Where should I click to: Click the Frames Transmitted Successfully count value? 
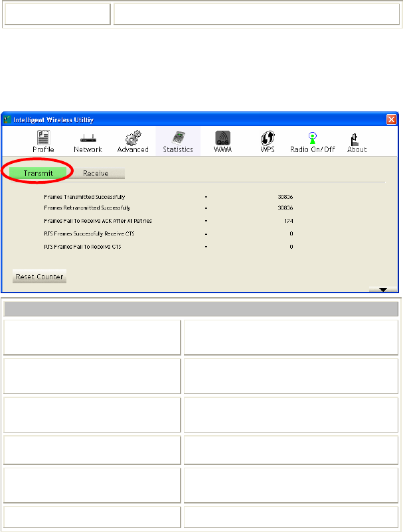(x=285, y=197)
